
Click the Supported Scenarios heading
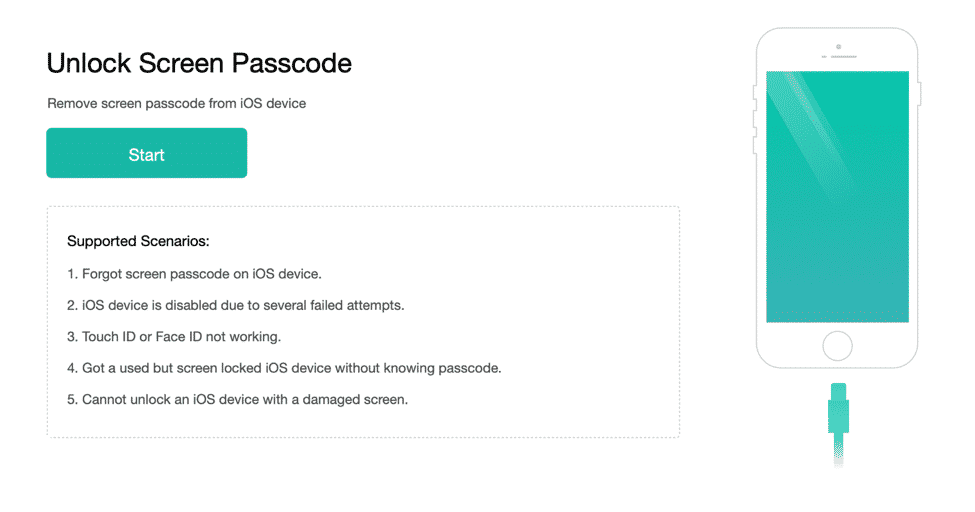[x=137, y=241]
